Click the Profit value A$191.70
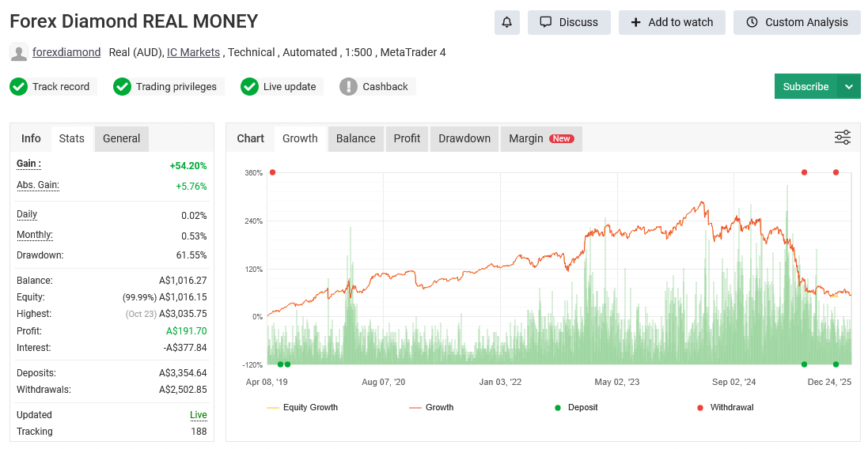Screen dimensions: 868x449 click(x=187, y=331)
